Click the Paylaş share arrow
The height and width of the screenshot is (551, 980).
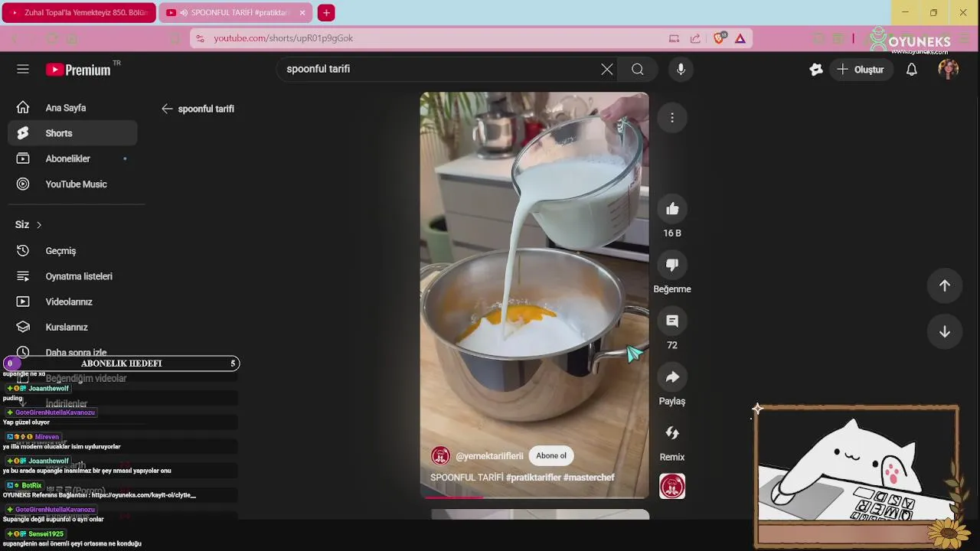[x=672, y=377]
